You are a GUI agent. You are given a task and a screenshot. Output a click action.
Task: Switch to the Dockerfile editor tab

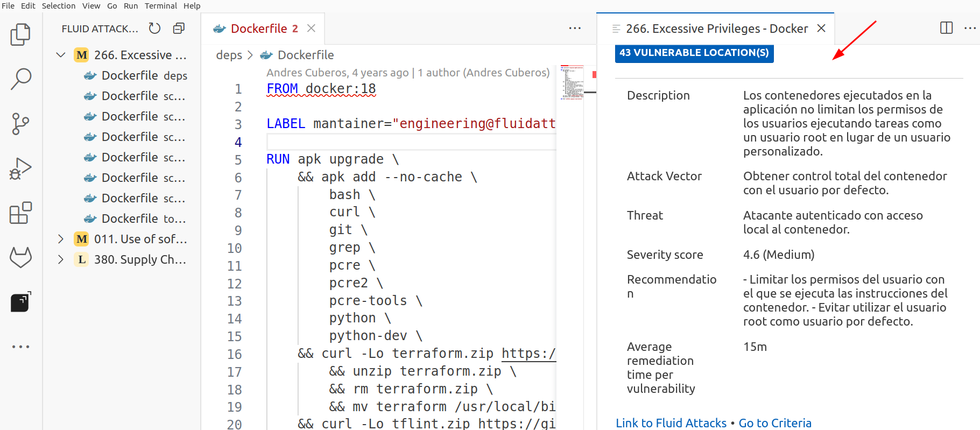click(x=263, y=29)
